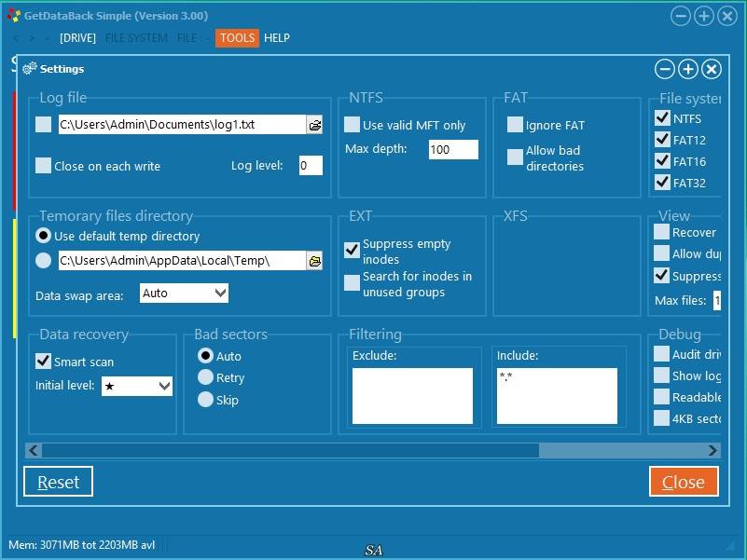The height and width of the screenshot is (560, 747).
Task: Enable the log file checkbox
Action: (43, 125)
